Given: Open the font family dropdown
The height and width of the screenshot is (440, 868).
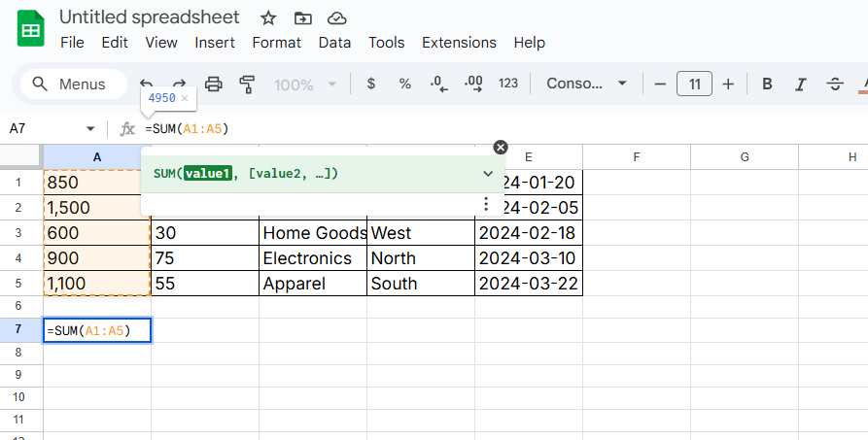Looking at the screenshot, I should pyautogui.click(x=586, y=84).
